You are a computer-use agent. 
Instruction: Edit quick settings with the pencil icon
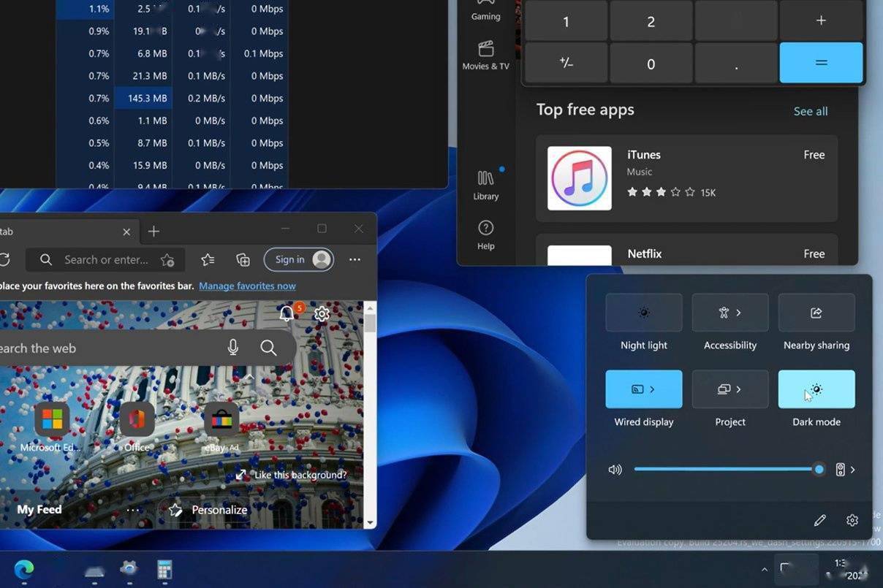pos(819,520)
